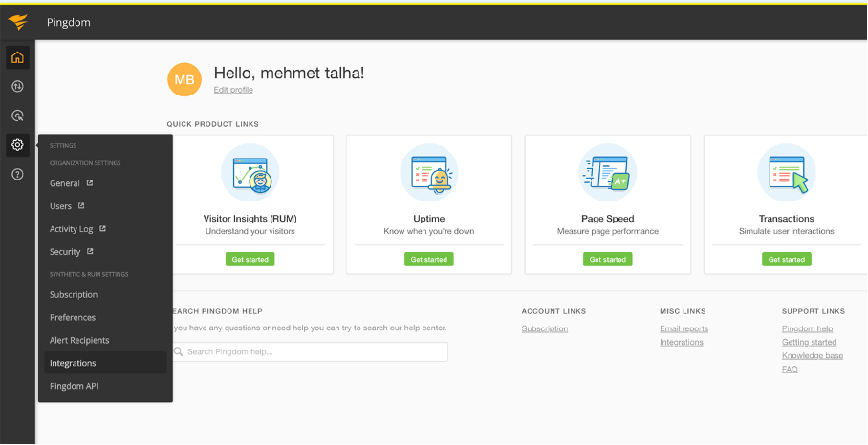Focus the Search Pingdom help field

click(311, 352)
